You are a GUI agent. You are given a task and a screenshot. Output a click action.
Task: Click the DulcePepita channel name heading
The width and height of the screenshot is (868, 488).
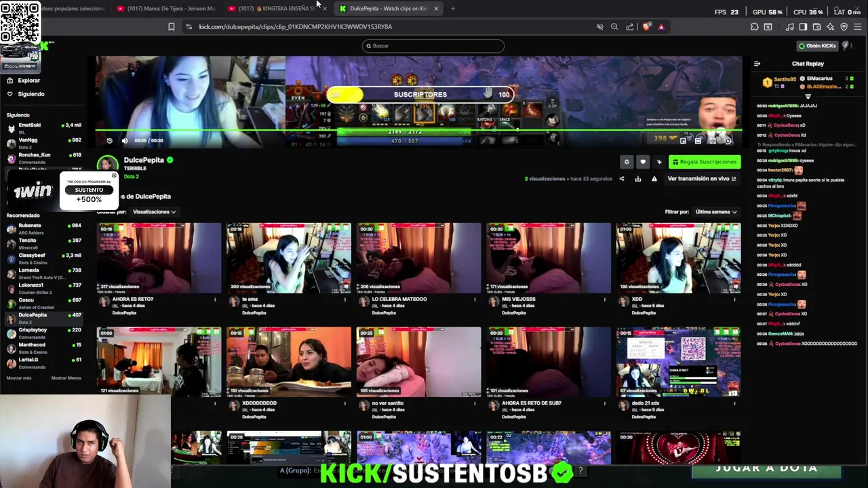tap(144, 161)
